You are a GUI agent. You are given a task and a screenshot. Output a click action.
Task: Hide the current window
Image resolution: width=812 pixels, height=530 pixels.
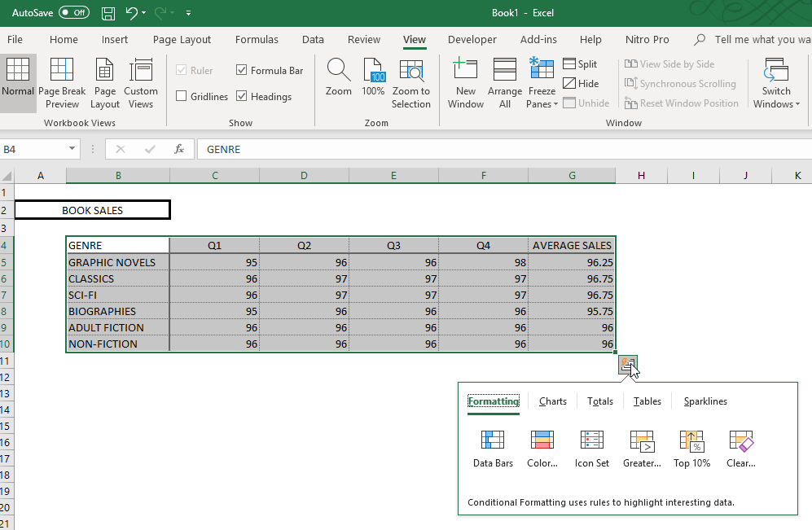click(581, 84)
